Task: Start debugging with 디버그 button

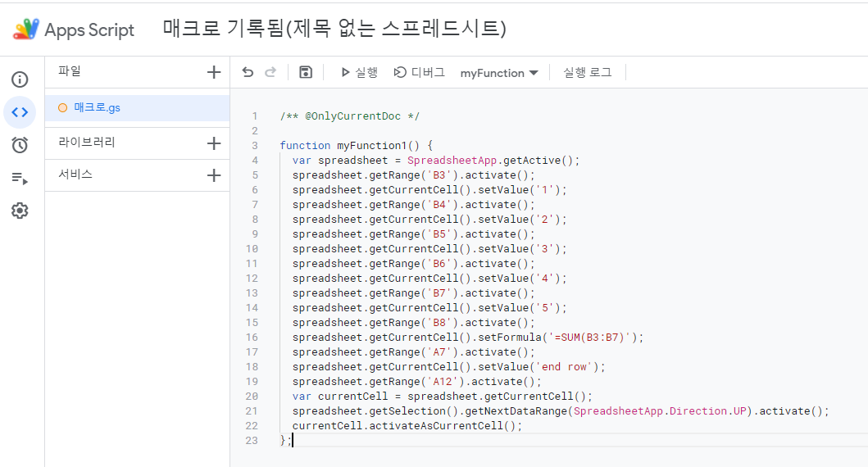Action: 419,72
